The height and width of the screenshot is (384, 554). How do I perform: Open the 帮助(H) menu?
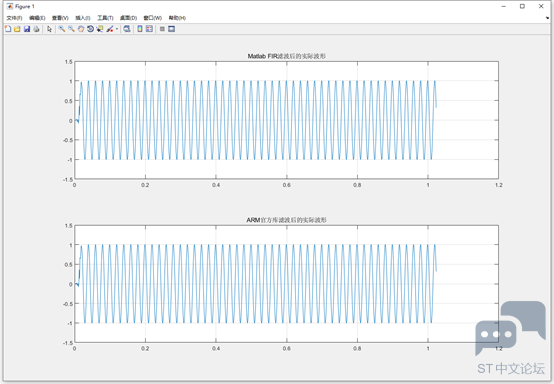click(177, 18)
